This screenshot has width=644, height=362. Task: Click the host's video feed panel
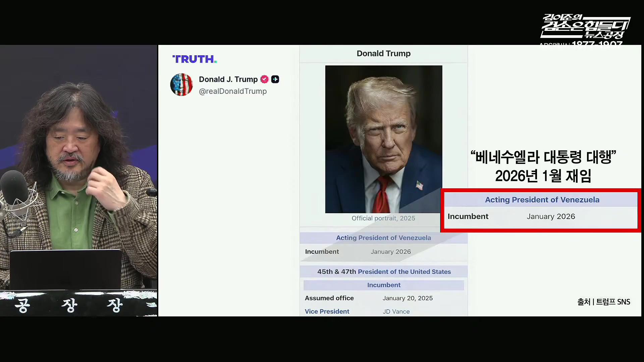(78, 181)
